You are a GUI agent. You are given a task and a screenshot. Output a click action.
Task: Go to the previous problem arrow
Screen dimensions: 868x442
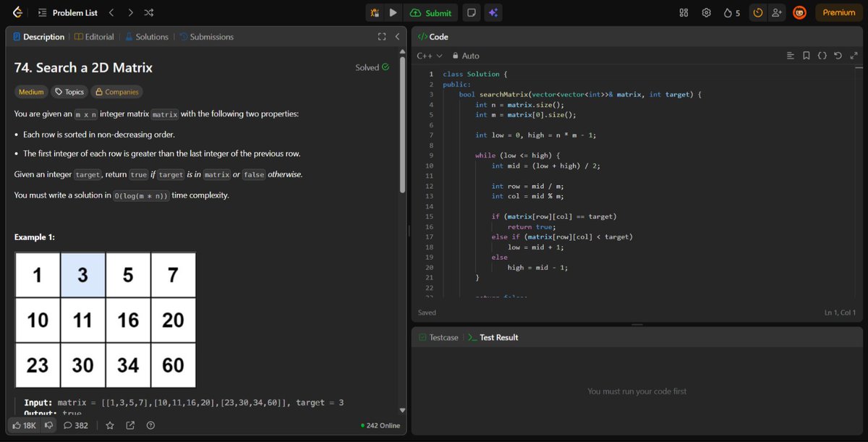coord(111,13)
